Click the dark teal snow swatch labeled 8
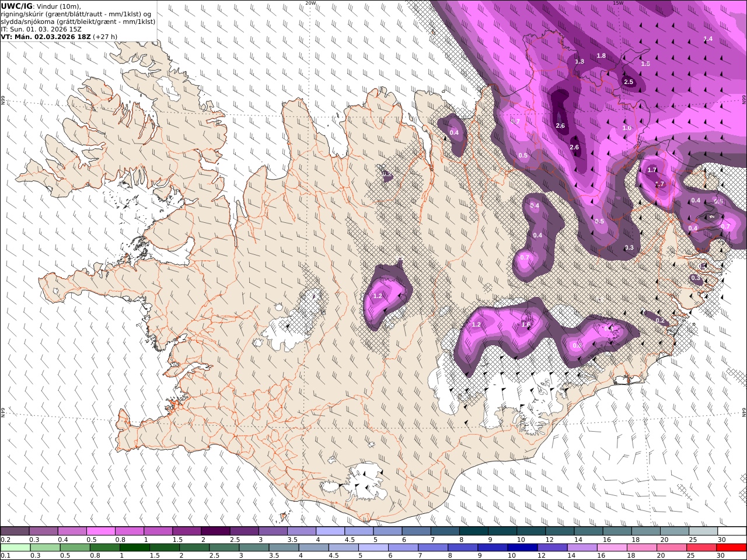This screenshot has width=747, height=560. click(473, 531)
